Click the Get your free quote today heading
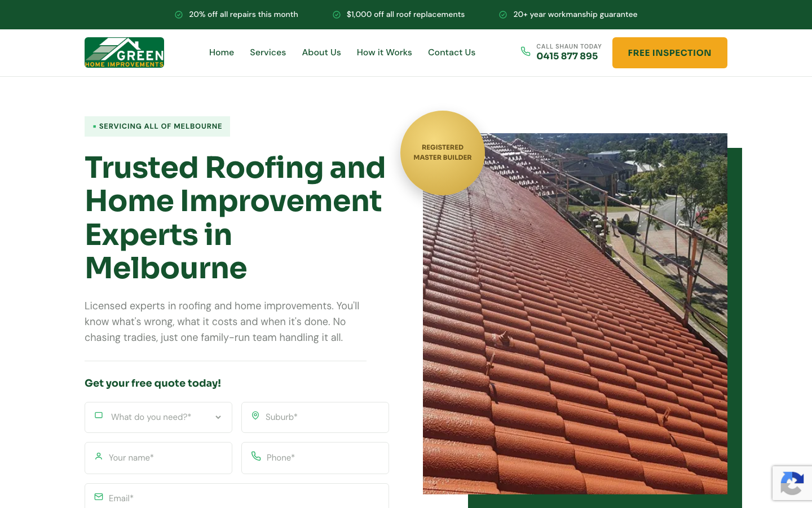 point(153,383)
